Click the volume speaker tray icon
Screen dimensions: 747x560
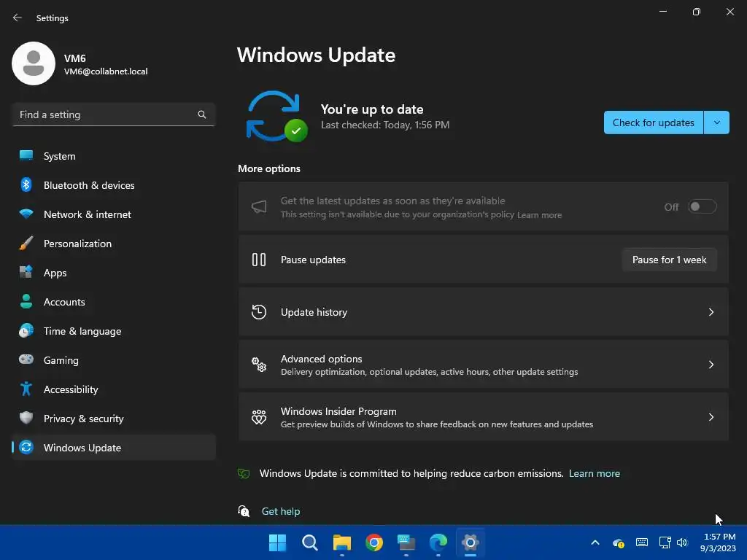(x=682, y=542)
